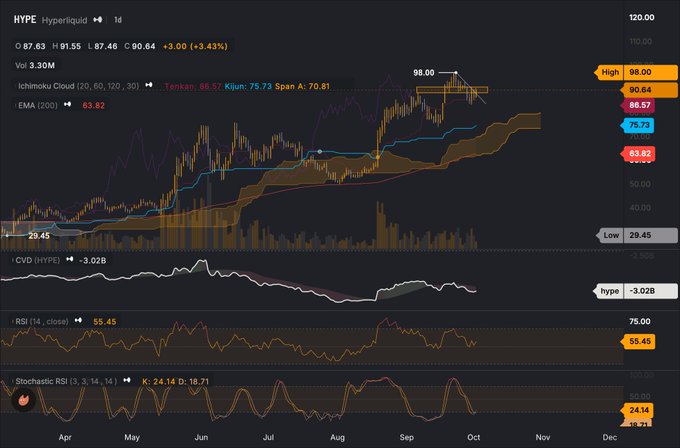Open the round flame logo button
680x448 pixels.
coord(23,399)
